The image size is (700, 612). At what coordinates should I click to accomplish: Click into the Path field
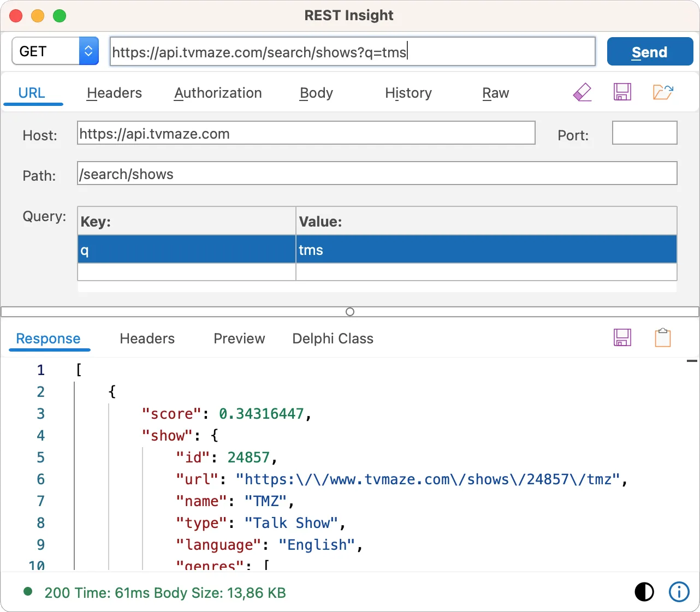pyautogui.click(x=377, y=174)
